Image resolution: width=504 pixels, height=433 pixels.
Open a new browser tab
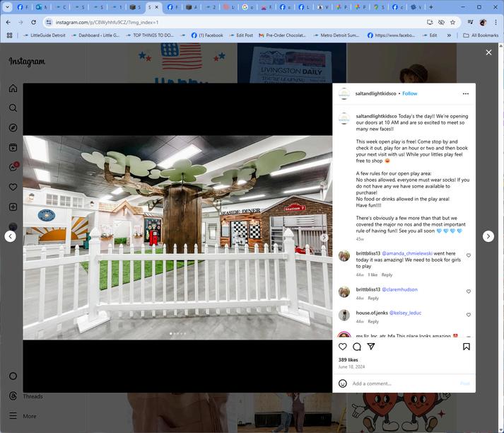point(430,7)
